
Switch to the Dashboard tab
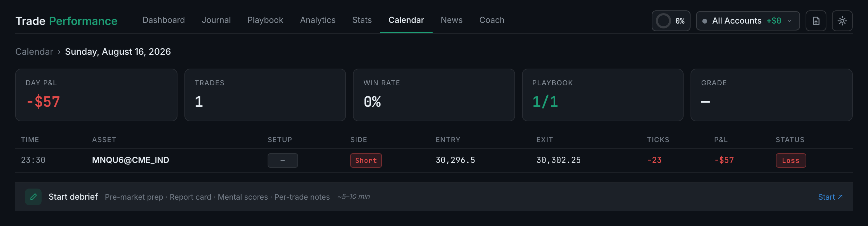coord(164,20)
